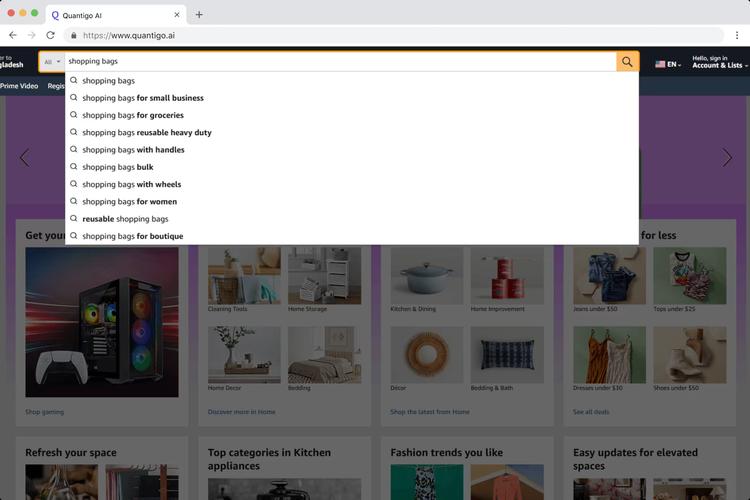This screenshot has width=750, height=500.
Task: Open the Home Storage thumbnail
Action: [325, 276]
